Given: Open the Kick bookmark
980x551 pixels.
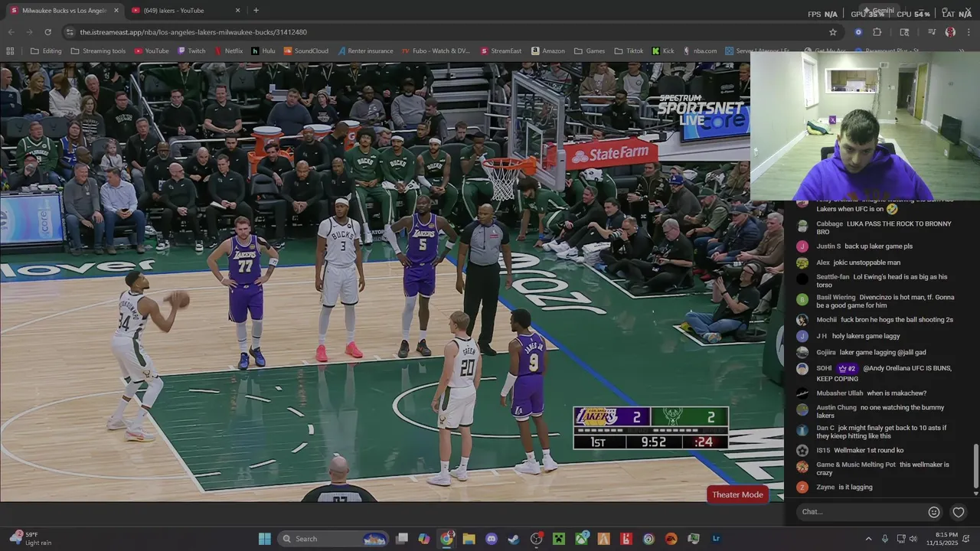Looking at the screenshot, I should 663,51.
